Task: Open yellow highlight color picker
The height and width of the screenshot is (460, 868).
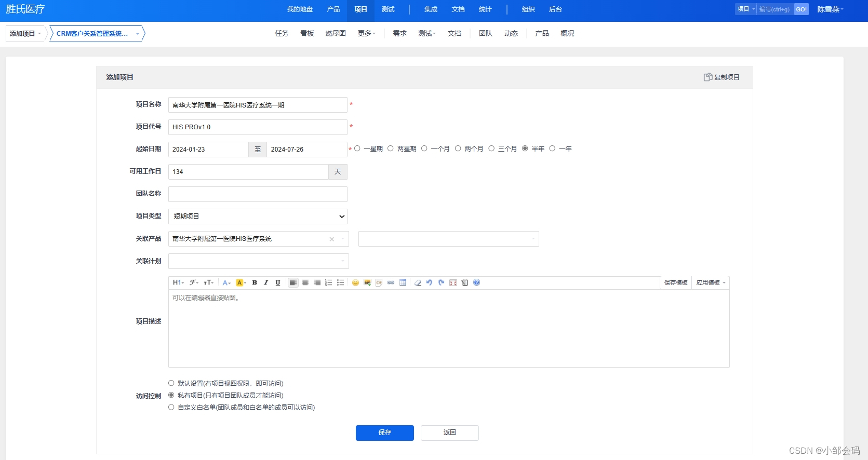Action: click(241, 282)
